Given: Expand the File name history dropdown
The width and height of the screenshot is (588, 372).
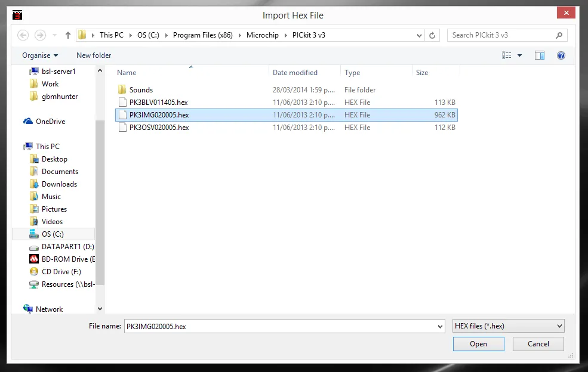Looking at the screenshot, I should coord(441,327).
